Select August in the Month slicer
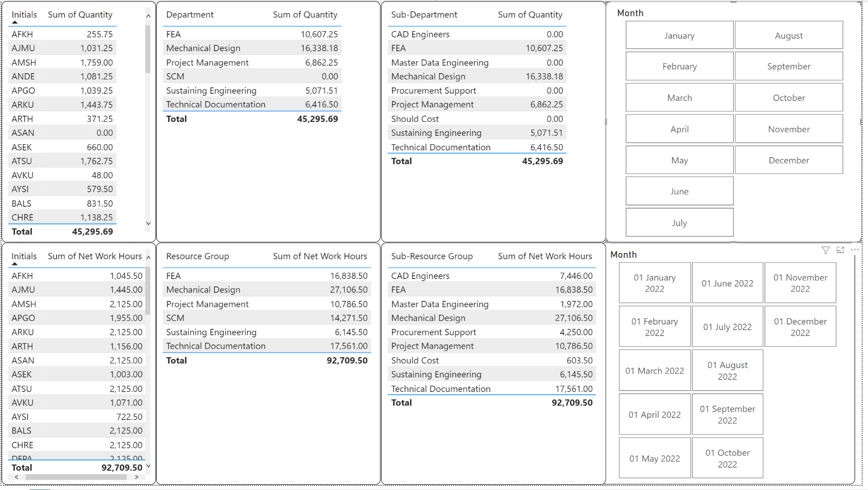The image size is (868, 490). click(x=789, y=35)
